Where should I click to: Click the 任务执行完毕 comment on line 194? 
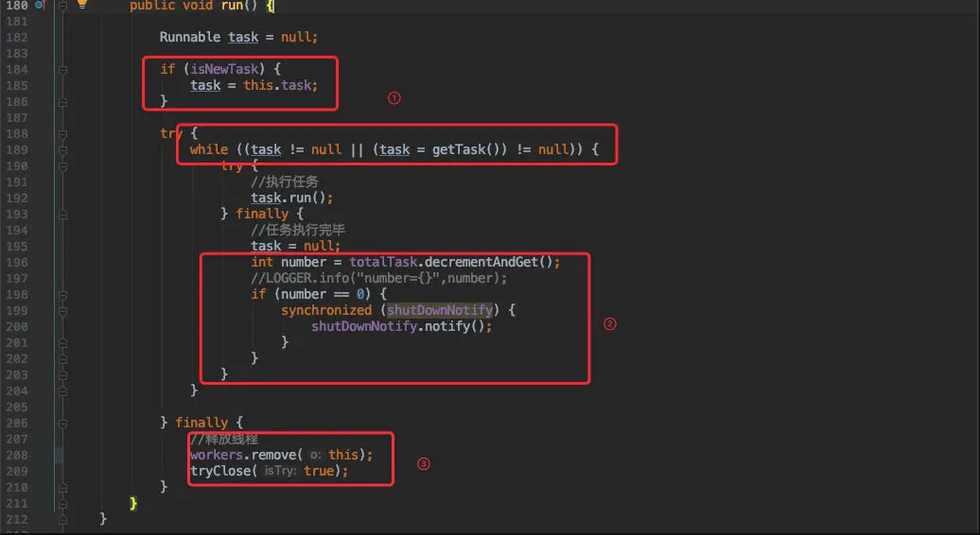(x=298, y=230)
